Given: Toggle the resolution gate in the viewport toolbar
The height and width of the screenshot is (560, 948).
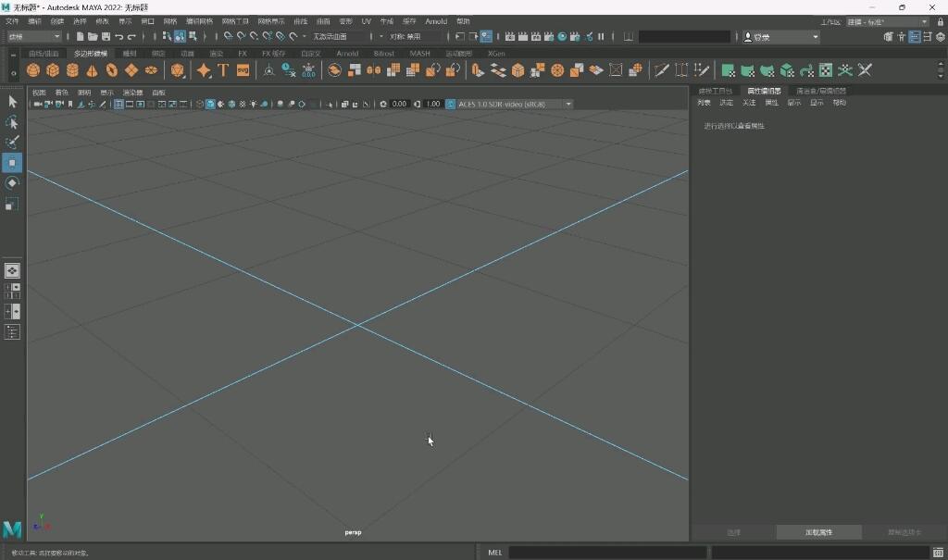Looking at the screenshot, I should [x=141, y=104].
